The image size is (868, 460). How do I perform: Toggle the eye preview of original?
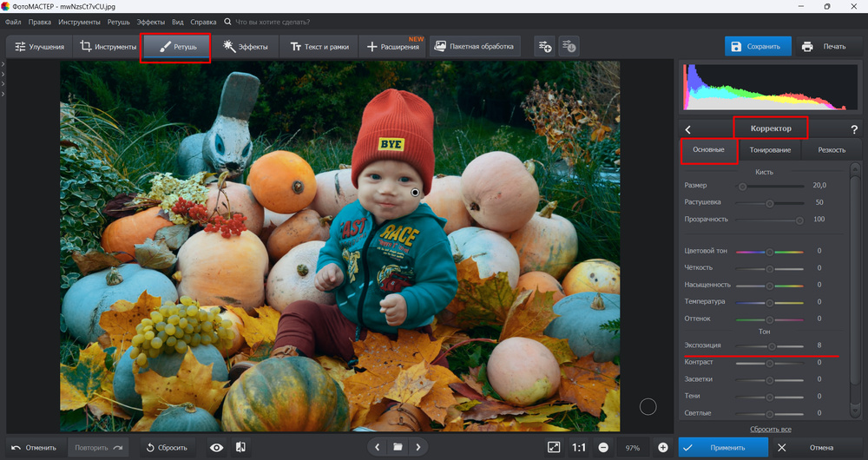pyautogui.click(x=217, y=447)
